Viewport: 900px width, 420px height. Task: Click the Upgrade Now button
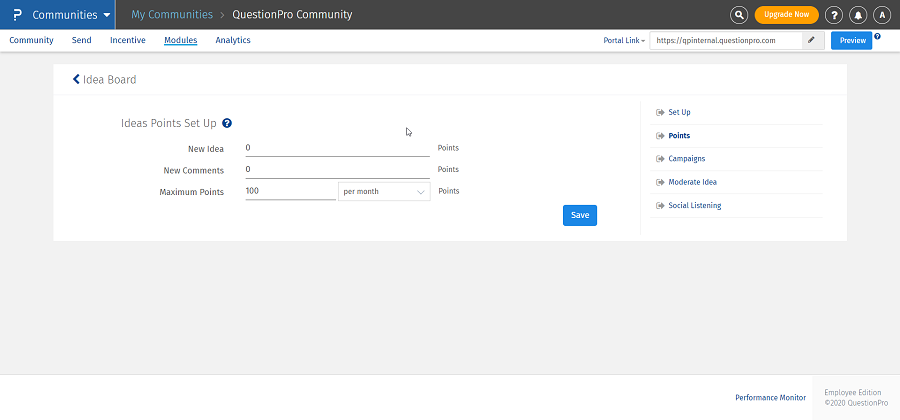click(x=786, y=15)
